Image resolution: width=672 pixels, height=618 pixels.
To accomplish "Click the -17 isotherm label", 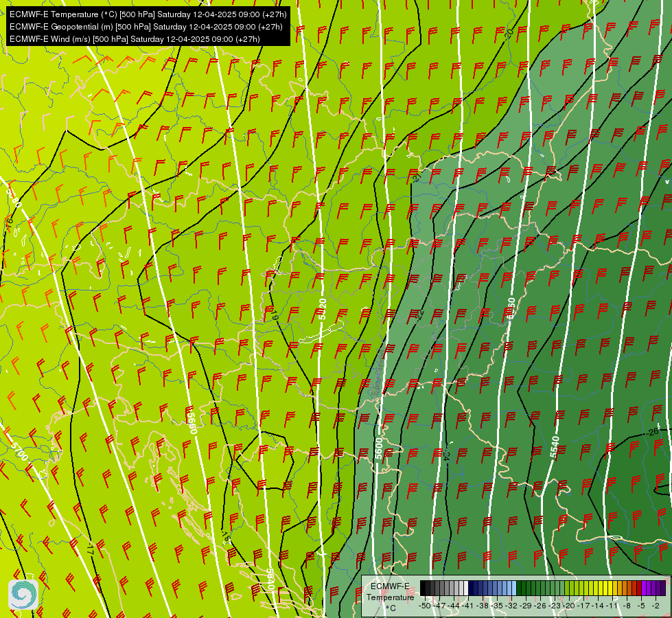I will [90, 549].
